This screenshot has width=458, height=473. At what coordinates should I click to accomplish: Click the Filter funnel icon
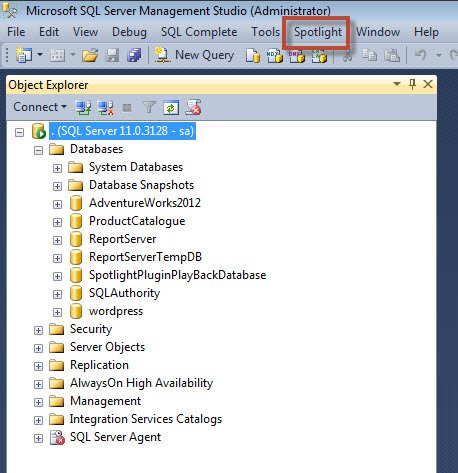pos(149,108)
